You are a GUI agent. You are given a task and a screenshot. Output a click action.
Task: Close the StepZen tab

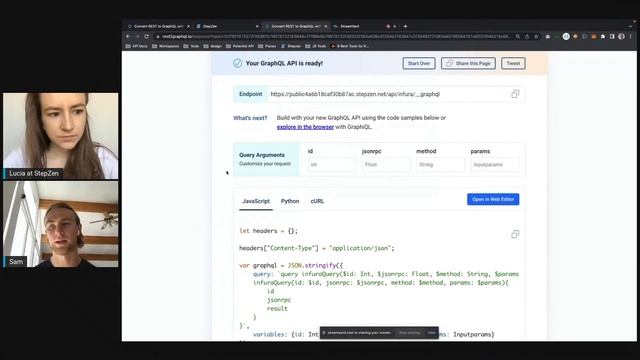pyautogui.click(x=257, y=26)
